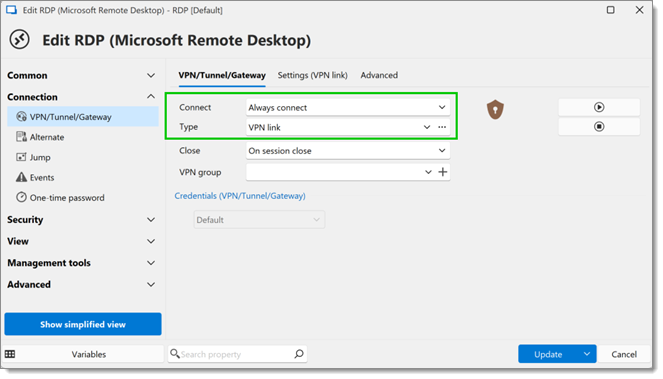Viewport: 663px width, 379px height.
Task: Click the RDP session icon beside the title
Action: click(19, 40)
